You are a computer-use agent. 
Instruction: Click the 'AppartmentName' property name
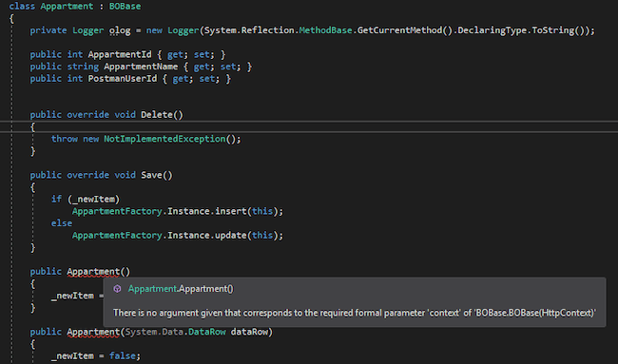pyautogui.click(x=141, y=67)
